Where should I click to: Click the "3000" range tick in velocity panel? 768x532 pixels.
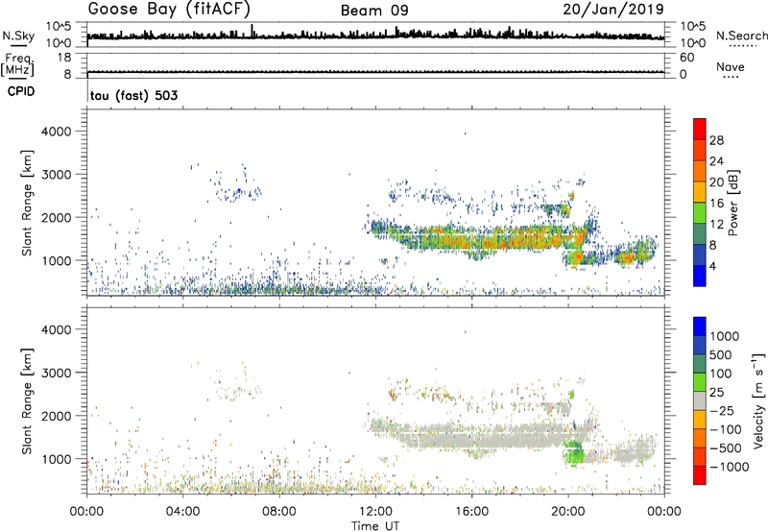56,373
